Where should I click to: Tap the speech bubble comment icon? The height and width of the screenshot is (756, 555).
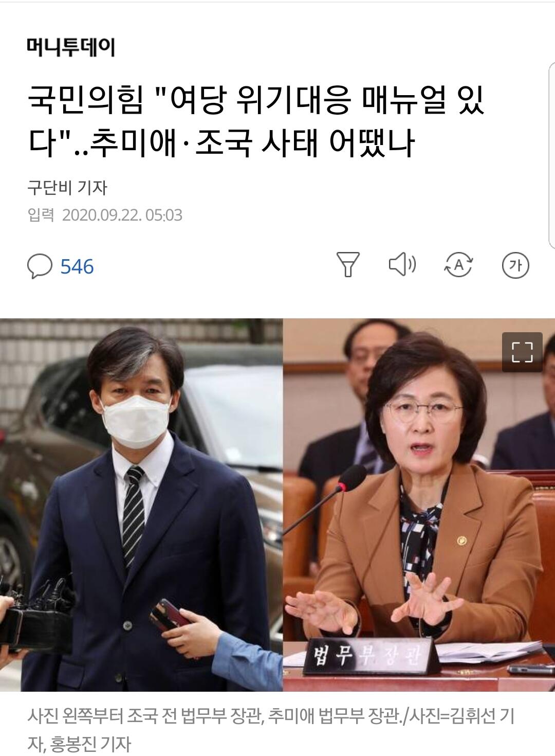pos(40,266)
